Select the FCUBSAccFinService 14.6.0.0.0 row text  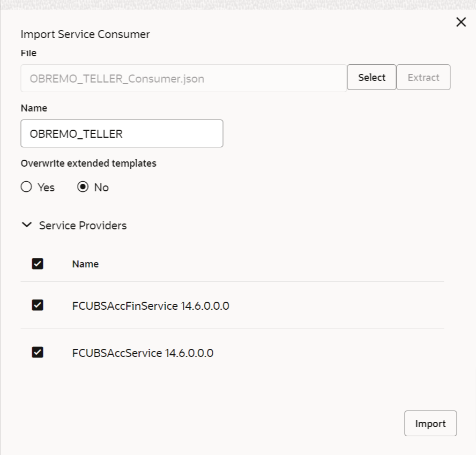(x=151, y=306)
